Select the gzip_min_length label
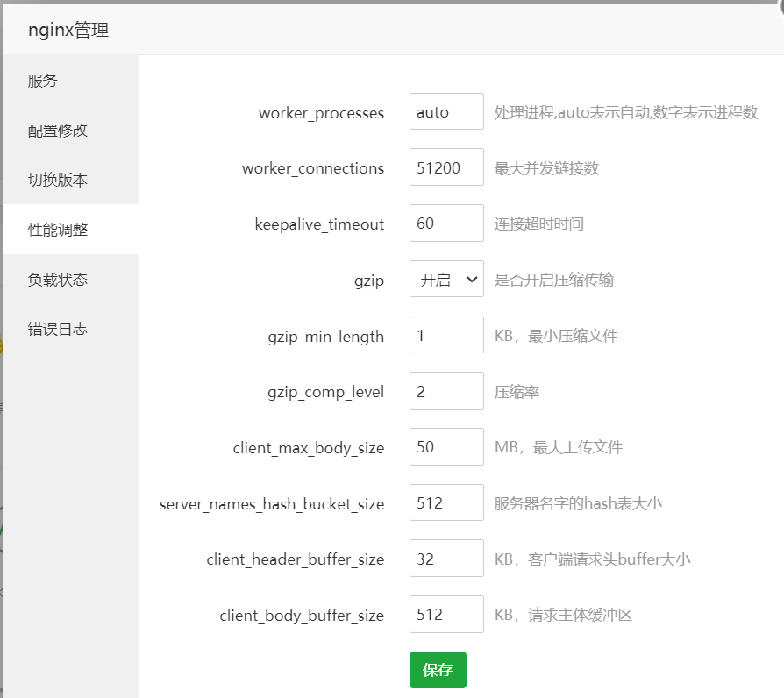This screenshot has height=698, width=784. [326, 337]
